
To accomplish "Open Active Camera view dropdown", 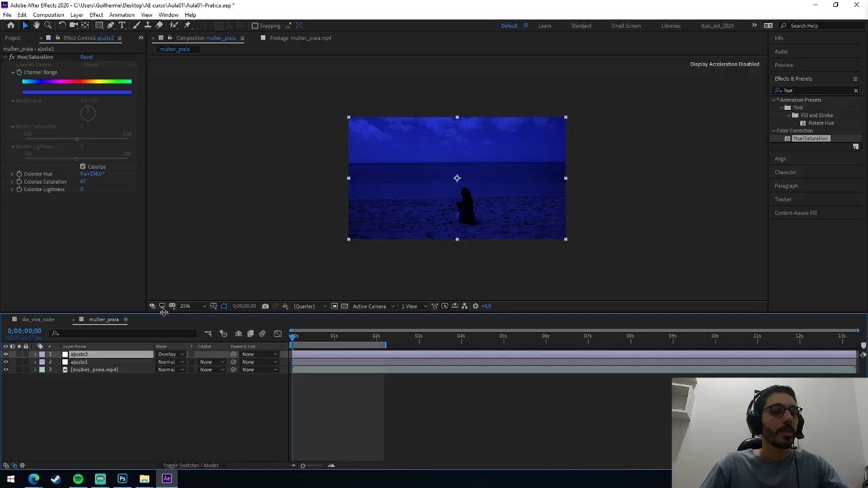I will [x=374, y=306].
